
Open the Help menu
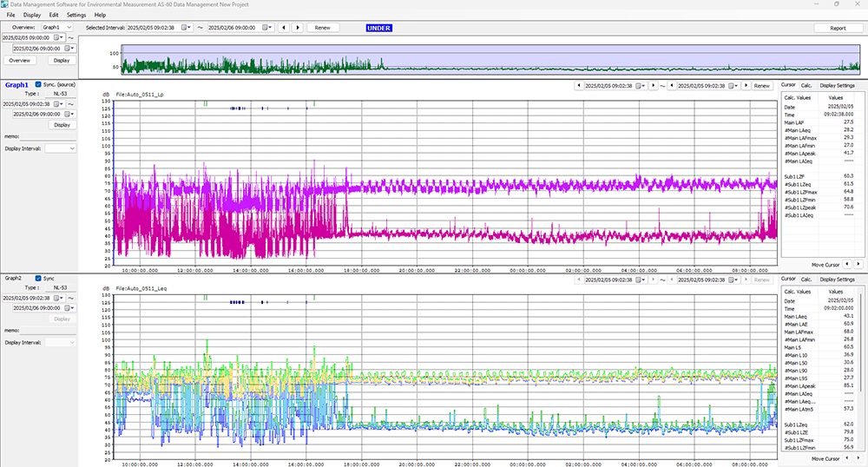pos(100,15)
